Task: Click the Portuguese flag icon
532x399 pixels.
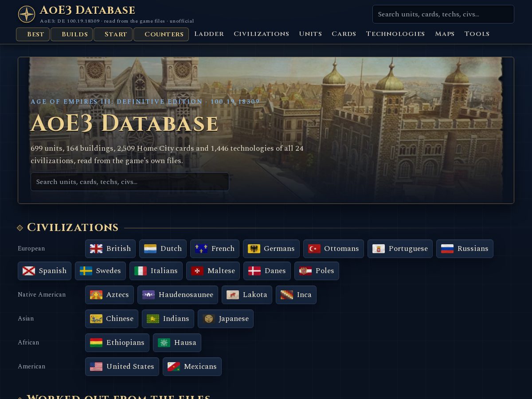Action: point(379,249)
